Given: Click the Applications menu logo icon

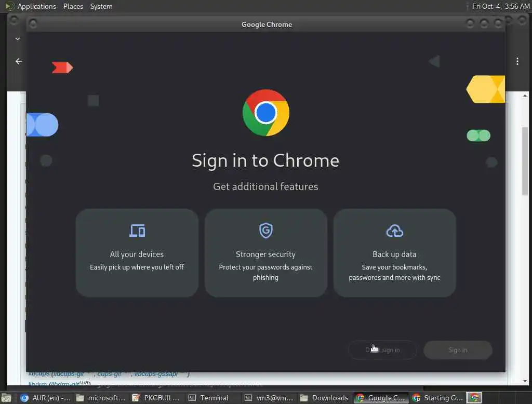Looking at the screenshot, I should (10, 6).
